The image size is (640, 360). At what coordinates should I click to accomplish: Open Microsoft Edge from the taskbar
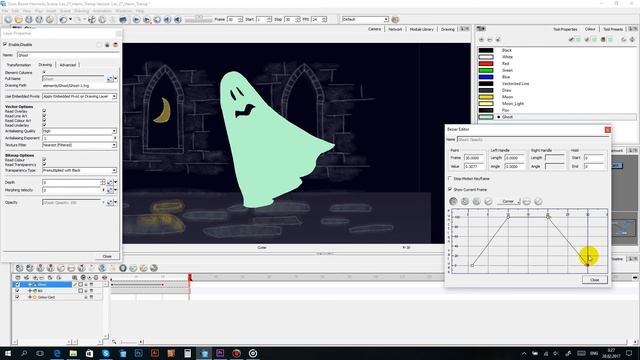tap(57, 353)
